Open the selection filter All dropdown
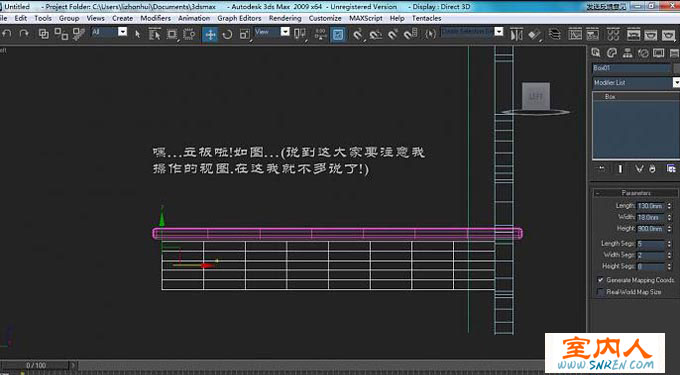This screenshot has width=680, height=375. click(x=109, y=32)
